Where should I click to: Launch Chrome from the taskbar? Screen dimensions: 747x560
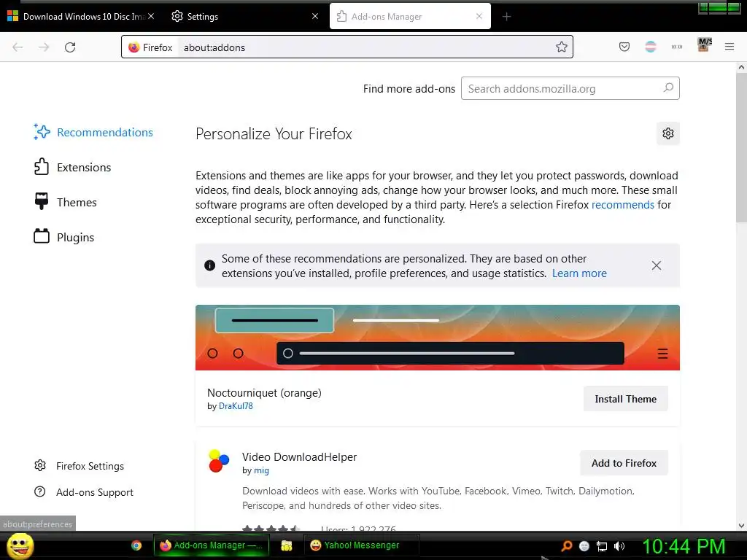[x=136, y=545]
